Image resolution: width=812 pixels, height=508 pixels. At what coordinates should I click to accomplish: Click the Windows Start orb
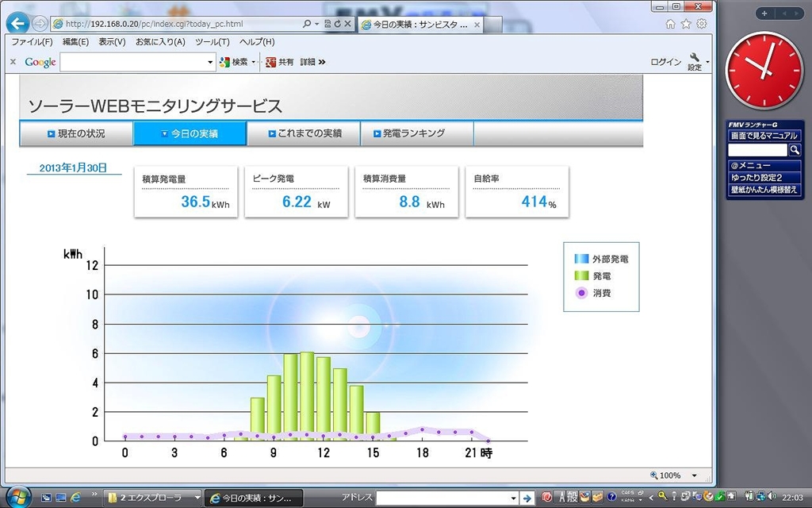pos(18,497)
